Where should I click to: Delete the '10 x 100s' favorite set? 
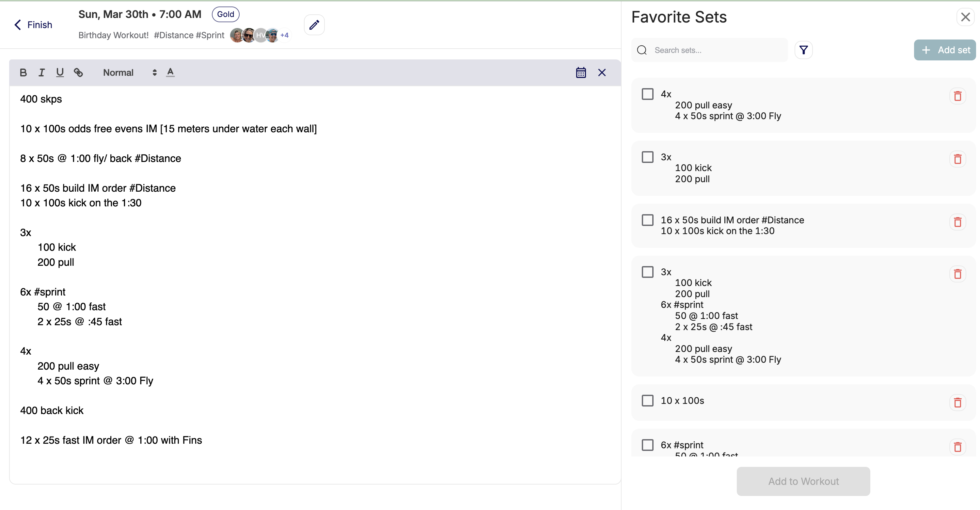point(957,403)
